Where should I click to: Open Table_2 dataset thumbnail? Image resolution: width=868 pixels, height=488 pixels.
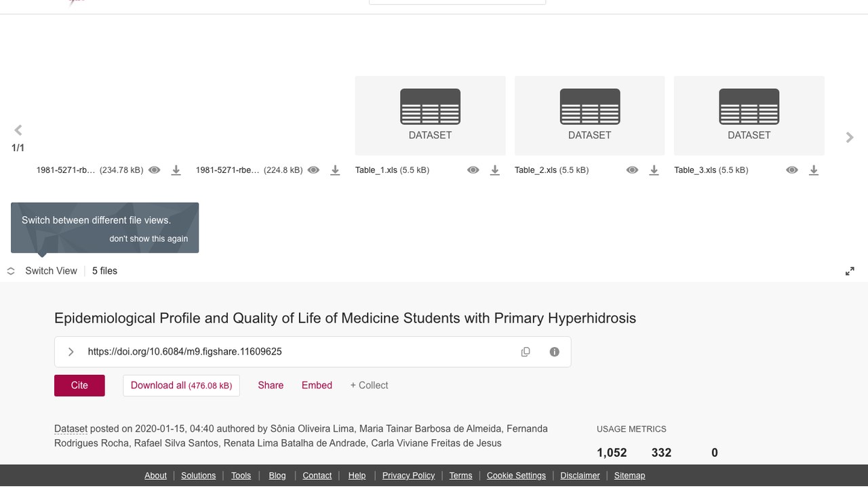[x=590, y=115]
